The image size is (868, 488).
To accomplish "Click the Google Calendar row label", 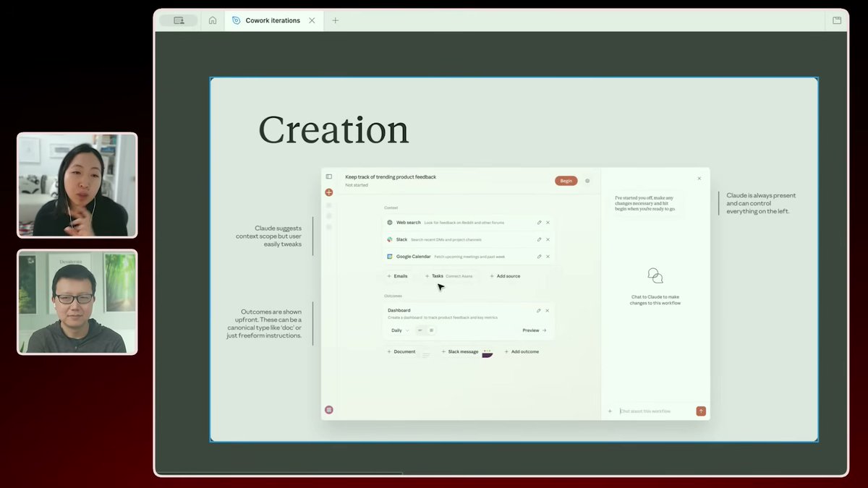I will (413, 257).
